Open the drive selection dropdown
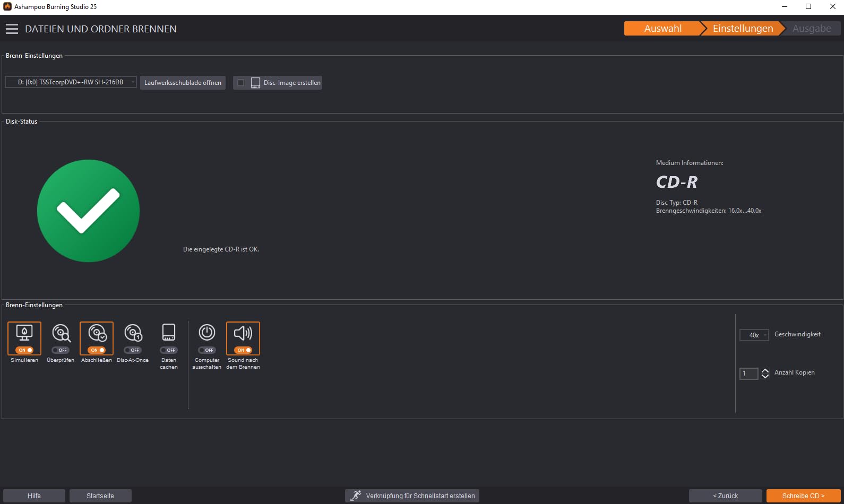 (71, 82)
